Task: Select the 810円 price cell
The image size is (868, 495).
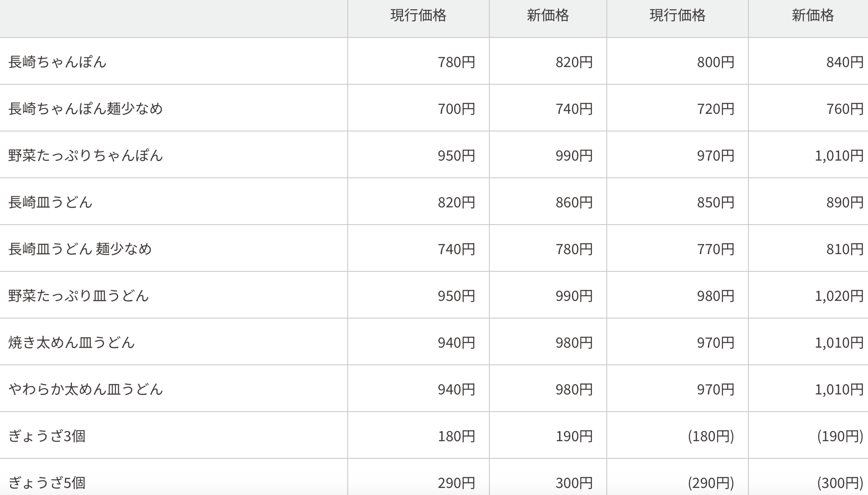Action: click(x=845, y=249)
